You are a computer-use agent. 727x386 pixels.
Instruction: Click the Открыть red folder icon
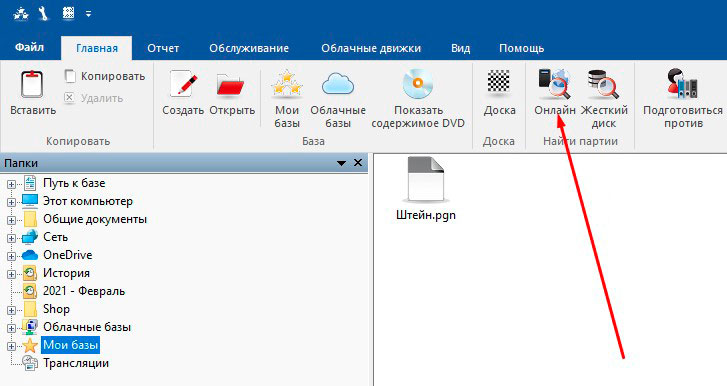click(x=231, y=85)
